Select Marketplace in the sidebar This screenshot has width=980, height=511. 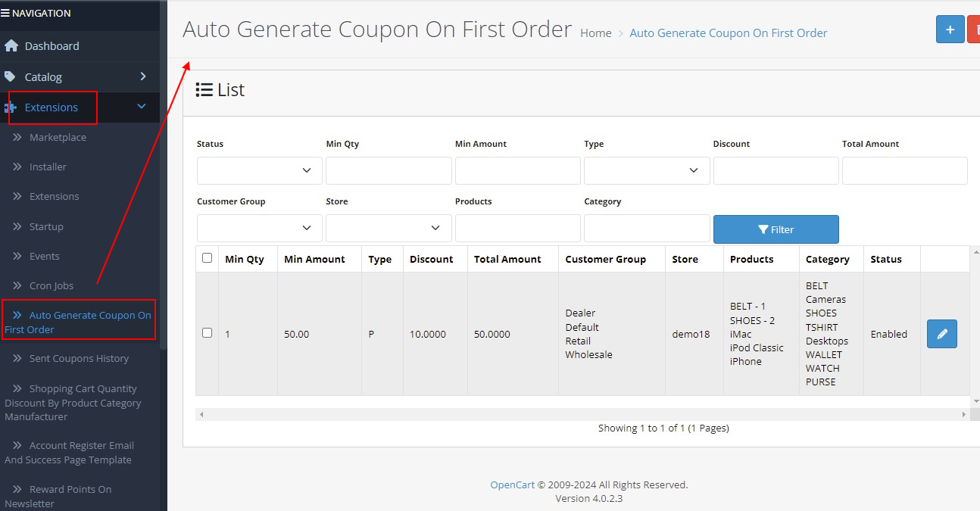pos(58,138)
